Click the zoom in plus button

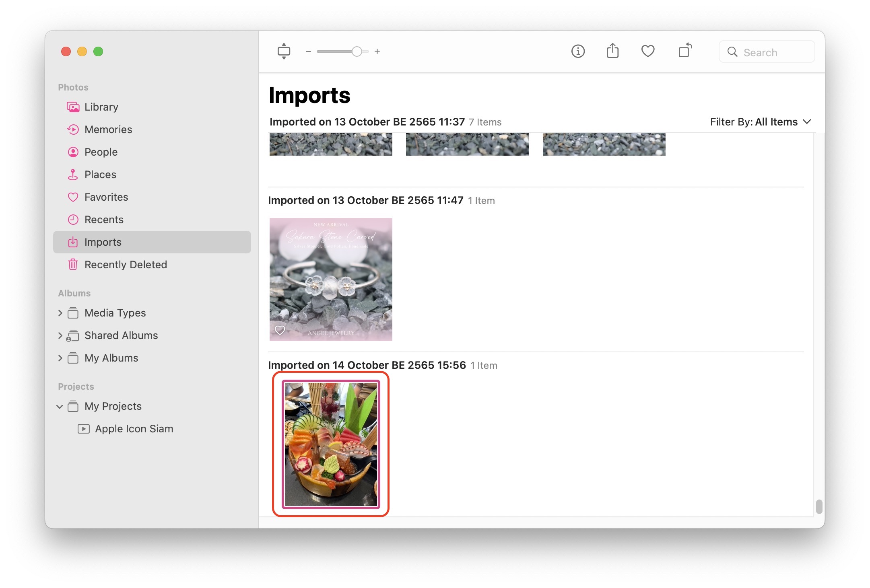[377, 51]
